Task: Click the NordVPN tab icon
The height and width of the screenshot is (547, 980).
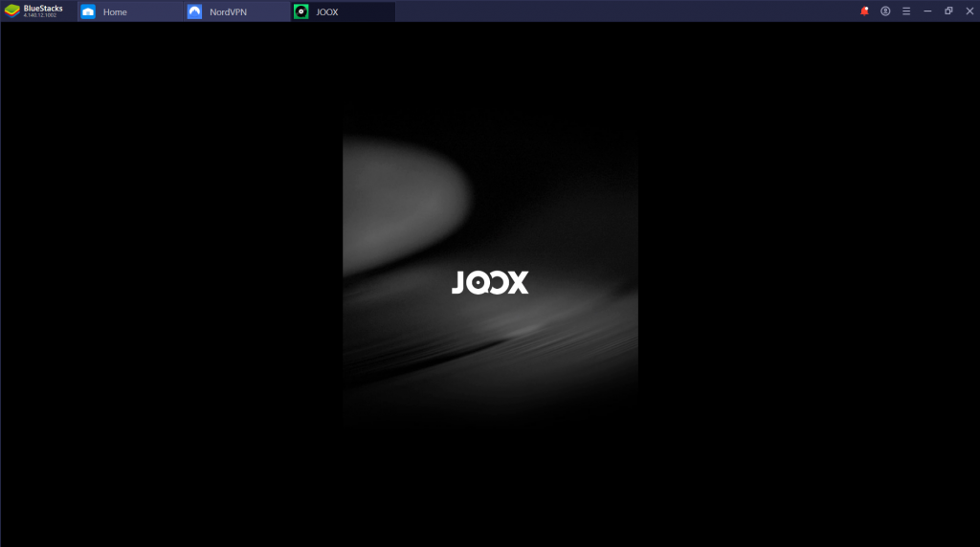Action: [194, 11]
